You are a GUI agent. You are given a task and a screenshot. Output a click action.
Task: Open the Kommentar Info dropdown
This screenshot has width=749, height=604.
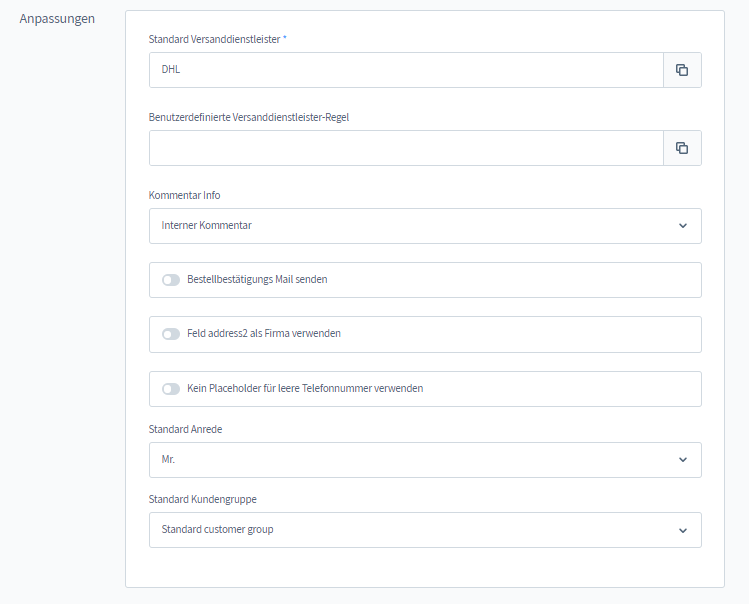coord(425,226)
